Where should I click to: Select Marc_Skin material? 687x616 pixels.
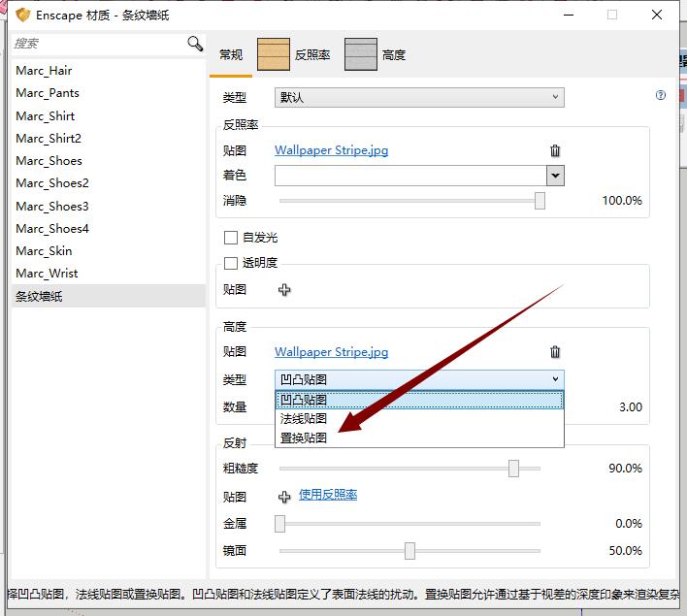click(x=109, y=251)
